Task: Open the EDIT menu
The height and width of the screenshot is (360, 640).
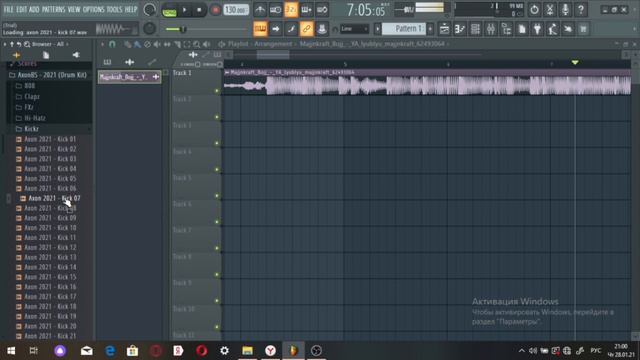Action: pos(21,9)
